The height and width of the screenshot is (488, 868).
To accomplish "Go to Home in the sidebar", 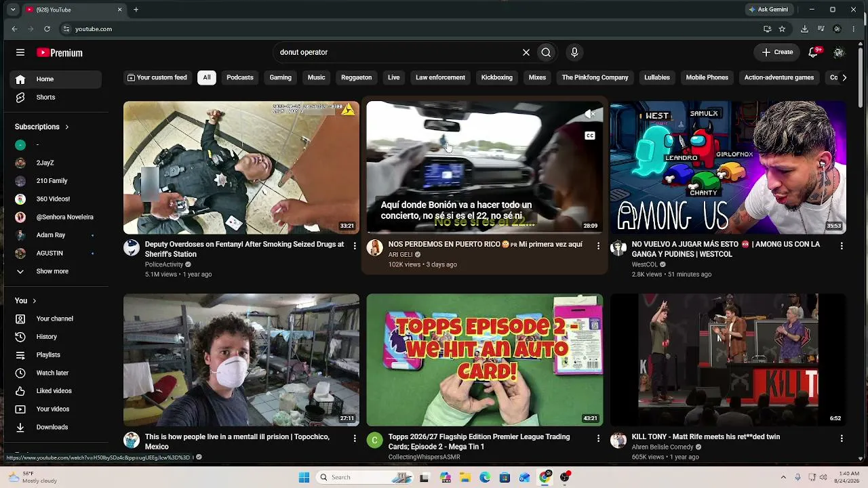I will pos(56,79).
